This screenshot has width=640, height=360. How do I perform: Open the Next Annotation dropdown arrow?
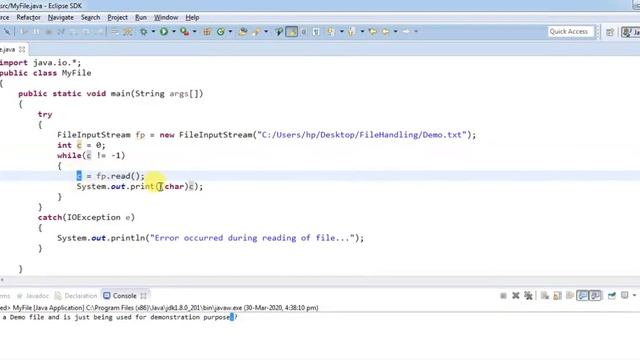341,31
